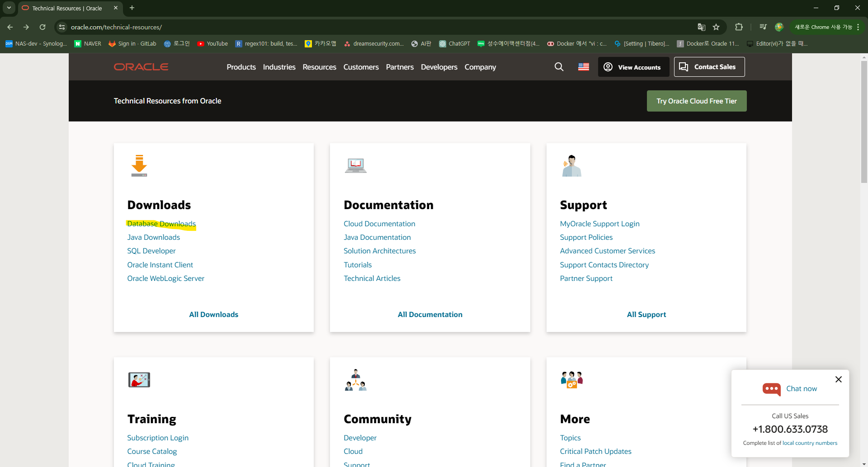The image size is (868, 467).
Task: Click the Community people icon
Action: point(356,380)
